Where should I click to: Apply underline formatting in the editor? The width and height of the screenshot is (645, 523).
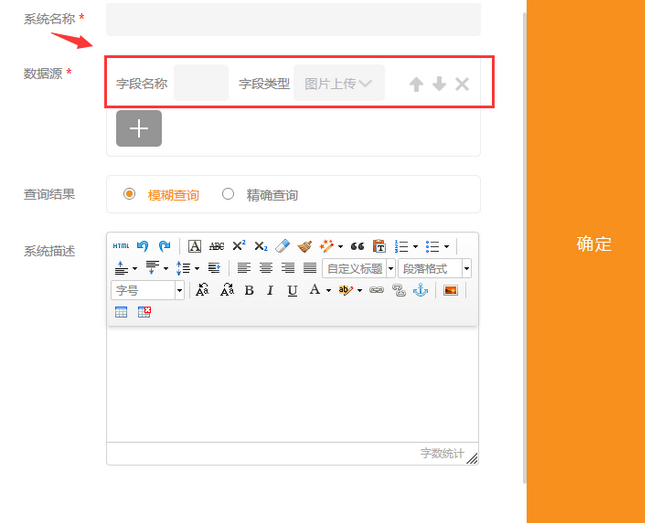[292, 290]
